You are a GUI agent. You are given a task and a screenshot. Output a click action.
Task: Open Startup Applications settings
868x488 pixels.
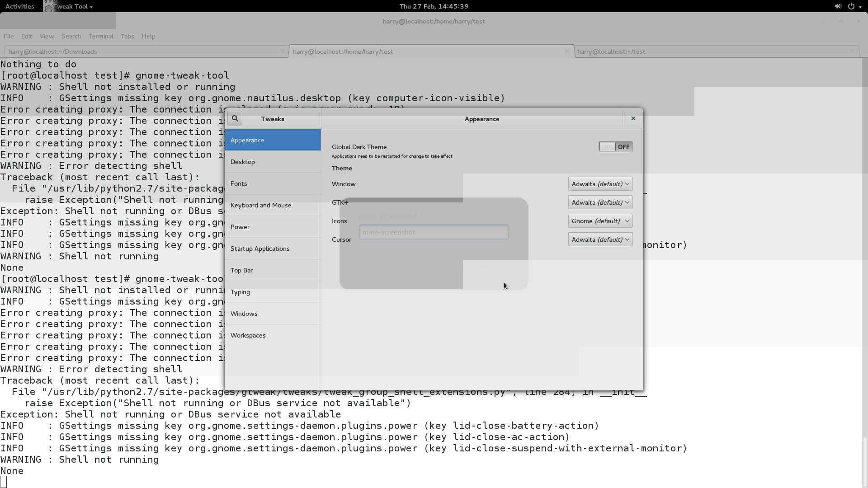273,249
